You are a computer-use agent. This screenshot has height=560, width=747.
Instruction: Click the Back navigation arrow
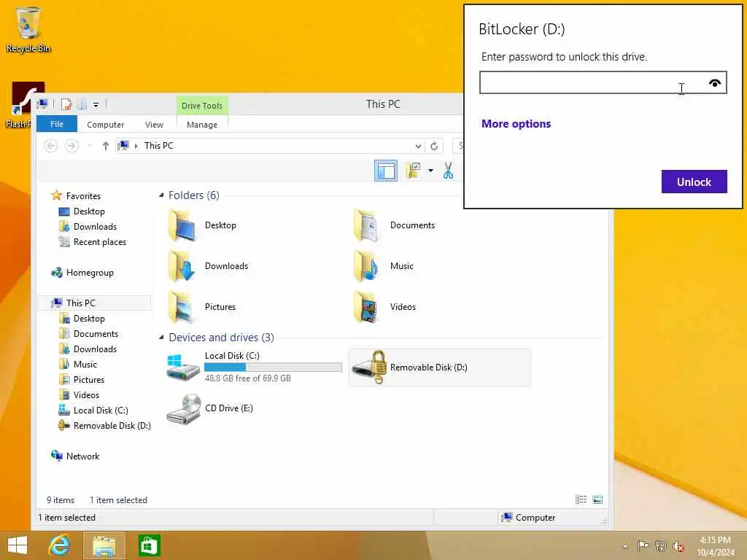point(51,146)
